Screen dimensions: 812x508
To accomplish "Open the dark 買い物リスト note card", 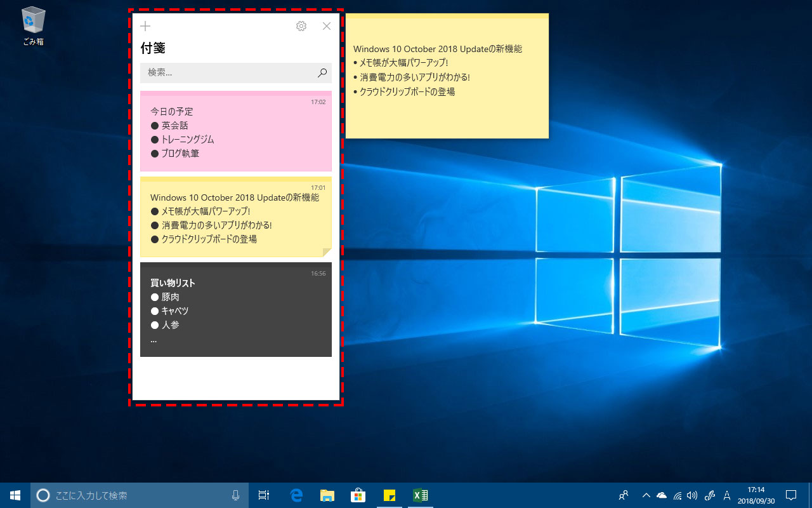I will pos(236,309).
